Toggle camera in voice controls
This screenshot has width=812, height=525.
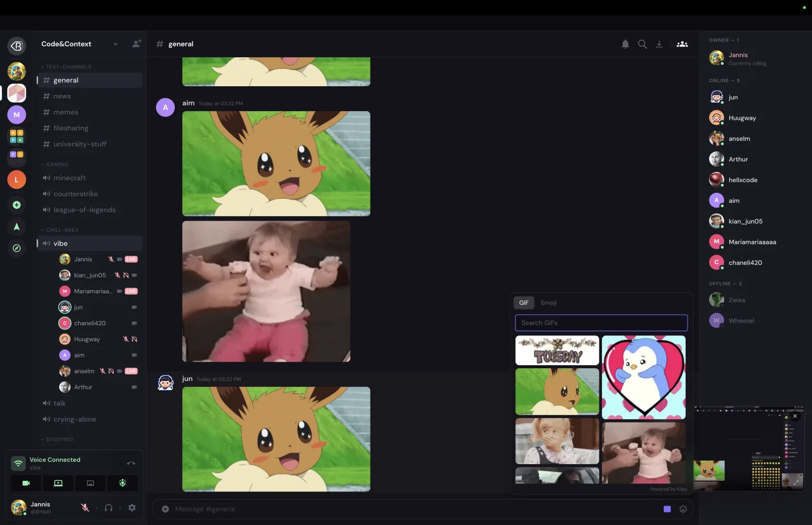(x=26, y=483)
